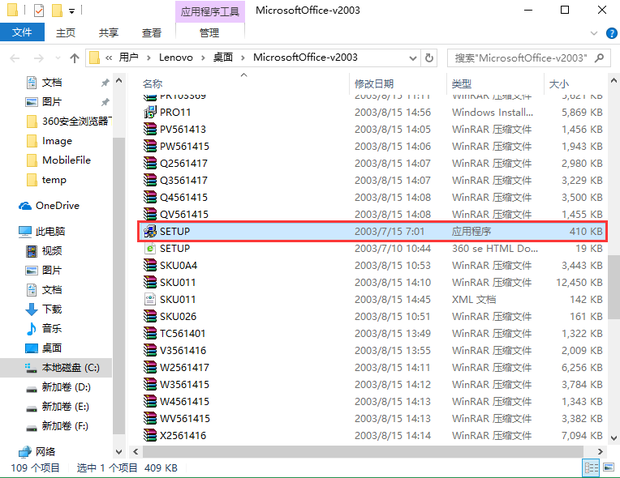Open the 共享 ribbon tab
The width and height of the screenshot is (620, 478).
[x=108, y=33]
